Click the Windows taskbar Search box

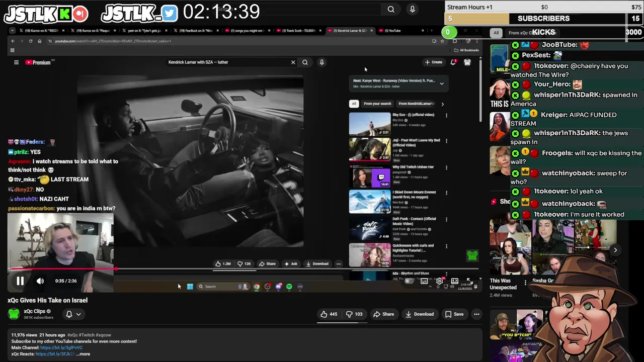(223, 287)
